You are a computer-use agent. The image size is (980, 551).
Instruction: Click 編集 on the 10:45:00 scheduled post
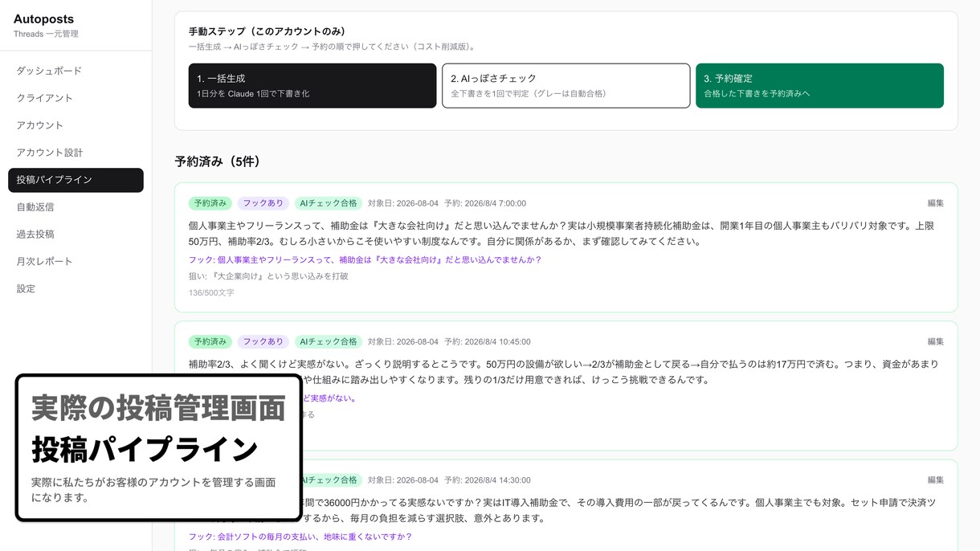pyautogui.click(x=935, y=342)
